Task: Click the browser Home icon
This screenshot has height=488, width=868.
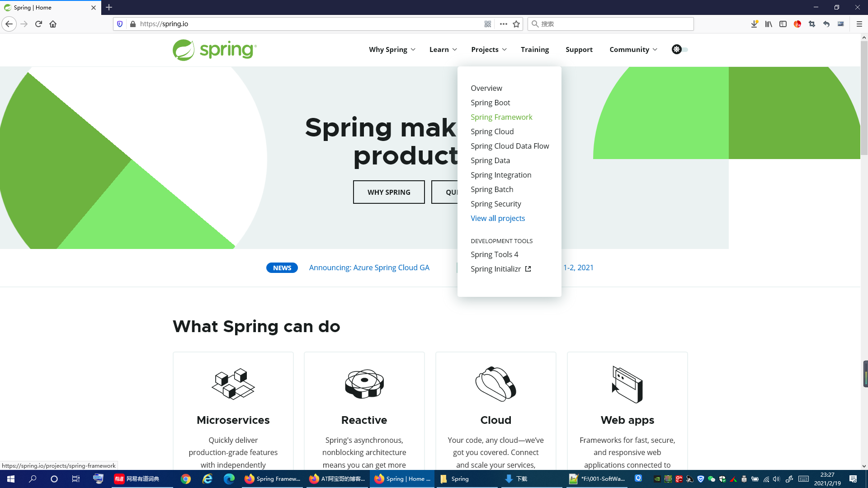Action: click(x=53, y=24)
